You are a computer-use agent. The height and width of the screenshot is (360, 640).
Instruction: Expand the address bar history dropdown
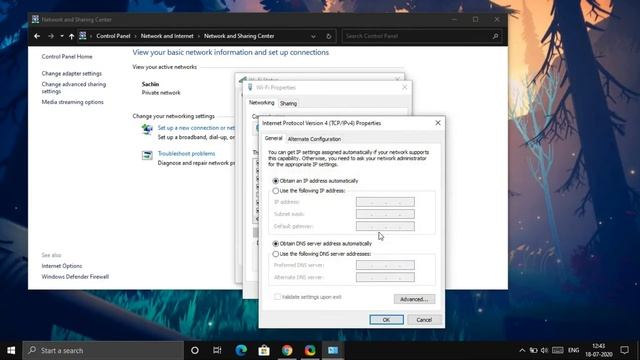pos(313,36)
